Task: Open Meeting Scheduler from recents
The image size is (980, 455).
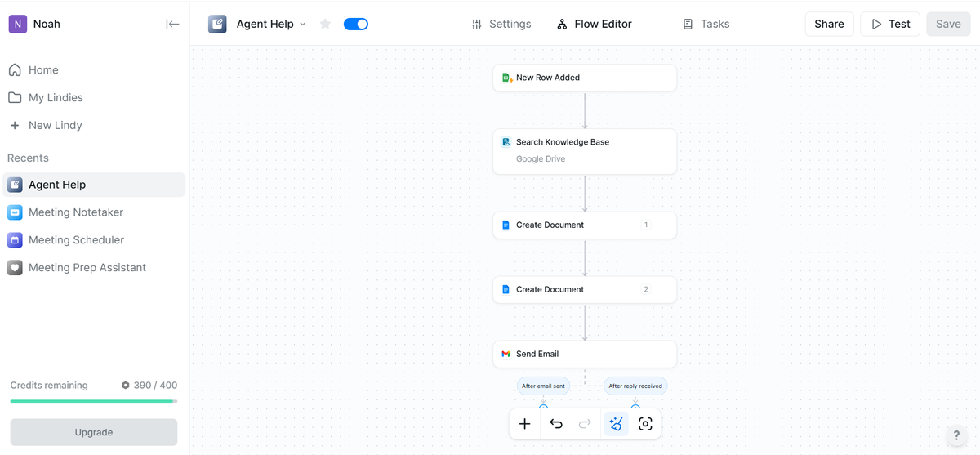Action: pos(94,240)
